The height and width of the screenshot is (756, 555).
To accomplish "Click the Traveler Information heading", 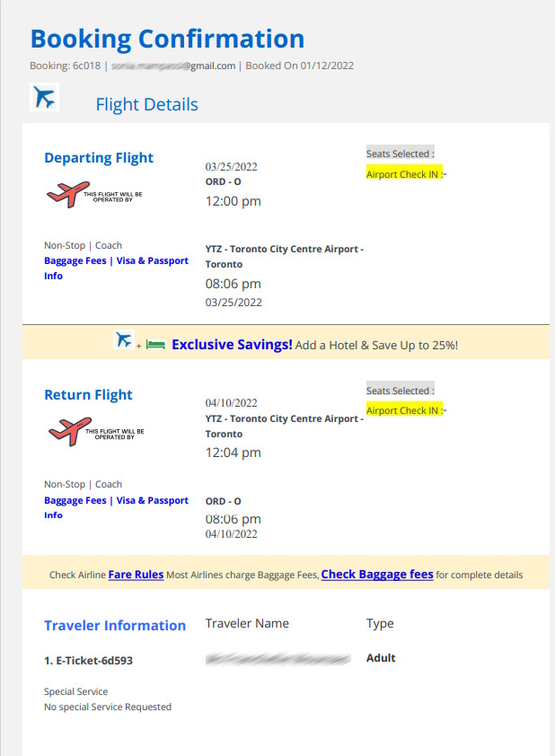I will coord(115,625).
